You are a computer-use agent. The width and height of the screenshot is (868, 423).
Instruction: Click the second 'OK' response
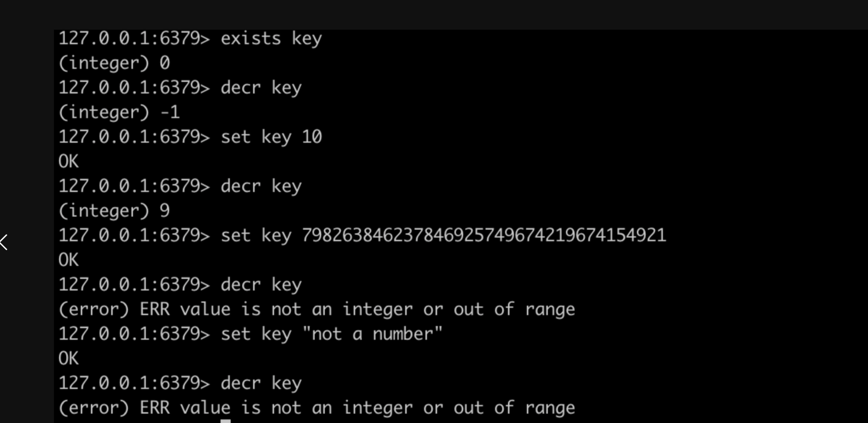69,260
